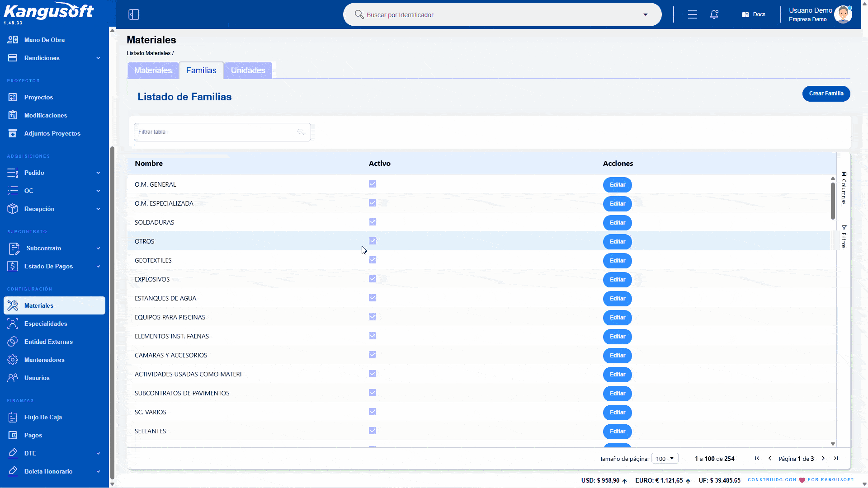Switch to the Materiales tab
Viewport: 868px width, 488px height.
(153, 70)
